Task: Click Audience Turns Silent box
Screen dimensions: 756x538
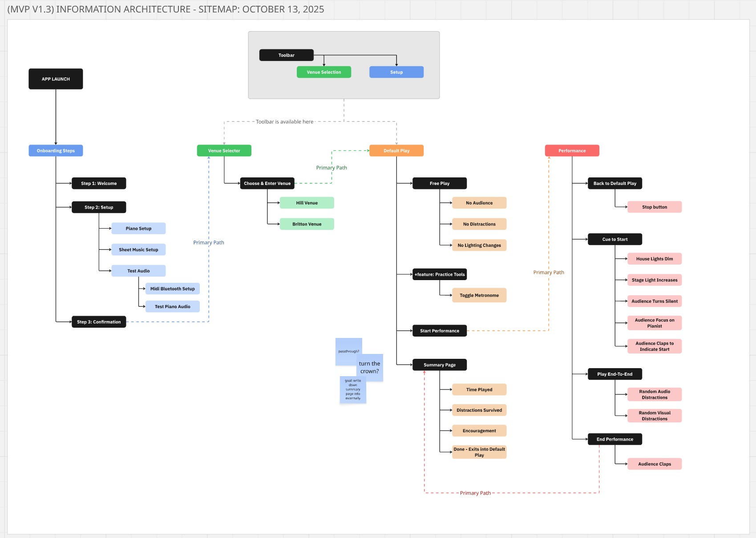Action: pyautogui.click(x=655, y=301)
